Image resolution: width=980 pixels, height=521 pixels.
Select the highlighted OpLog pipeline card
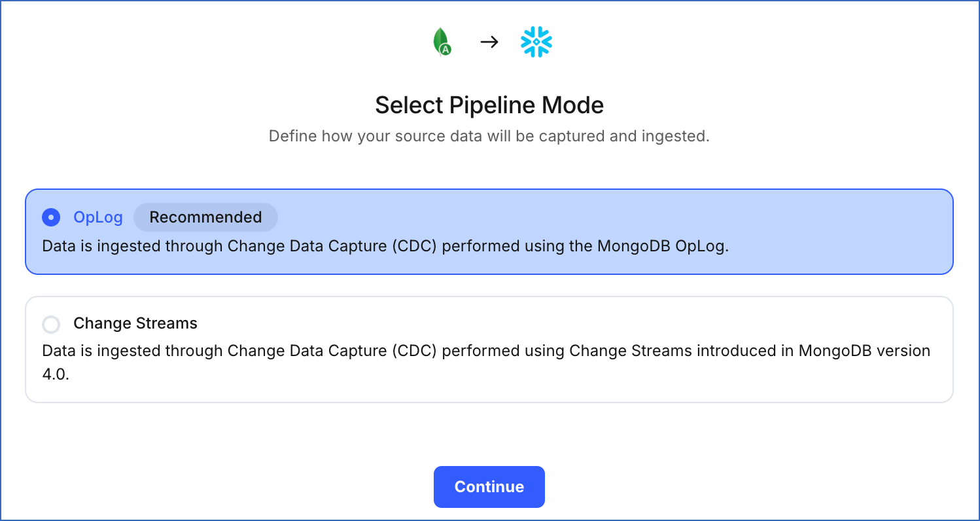[489, 232]
